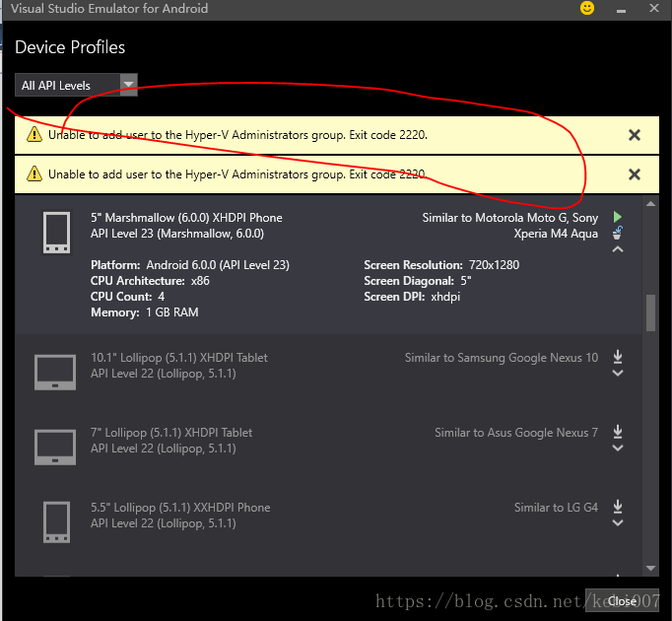Image resolution: width=672 pixels, height=621 pixels.
Task: Select "5" Marshmallow (6.0.0) XHDPI Phone" title
Action: [186, 218]
